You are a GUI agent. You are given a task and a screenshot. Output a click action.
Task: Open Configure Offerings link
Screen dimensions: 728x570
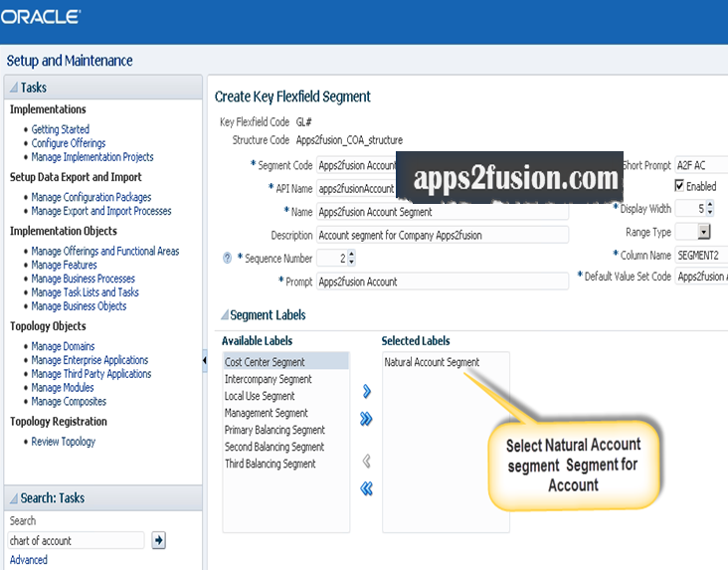pyautogui.click(x=69, y=143)
